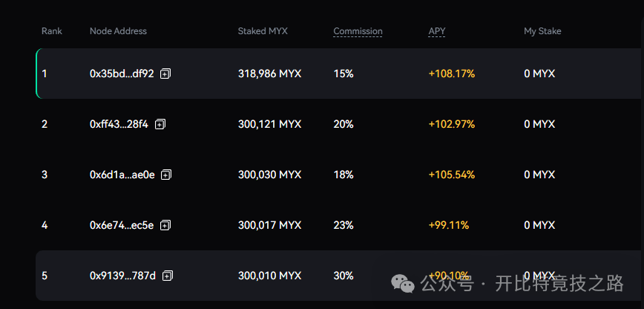The width and height of the screenshot is (644, 309).
Task: Open node 0x6d1a...ae0e address text
Action: tap(122, 175)
